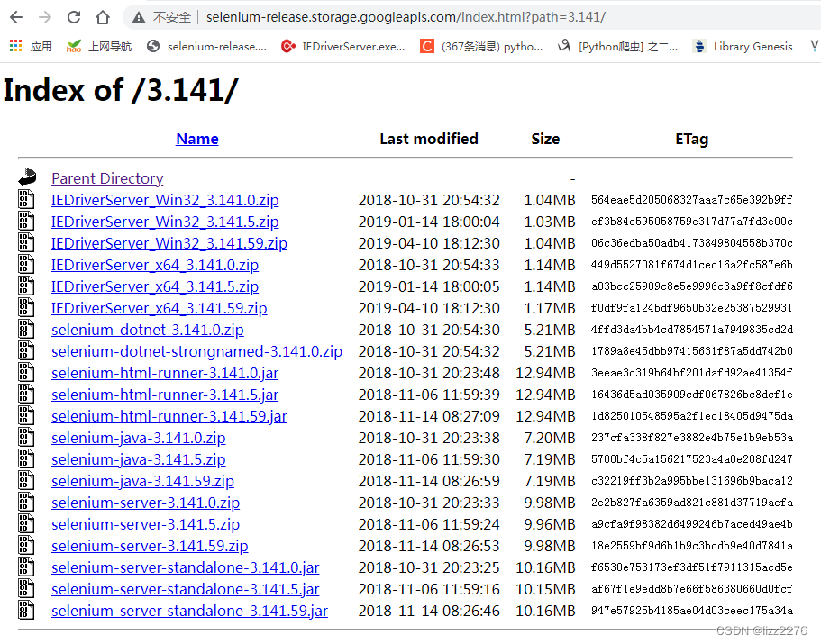This screenshot has height=644, width=821.
Task: Open the Parent Directory link
Action: tap(106, 177)
